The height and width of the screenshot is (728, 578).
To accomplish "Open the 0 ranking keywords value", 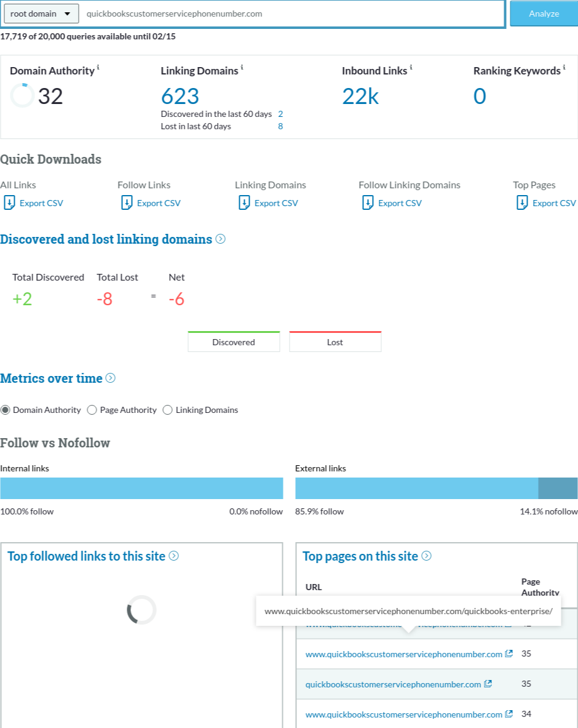I will 480,97.
